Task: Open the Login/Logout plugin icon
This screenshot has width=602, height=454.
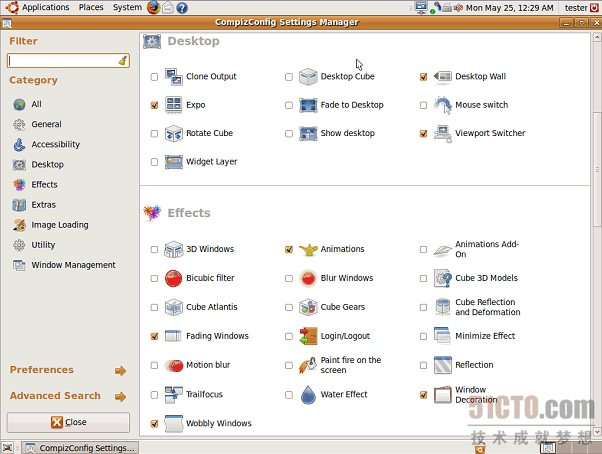Action: [308, 336]
